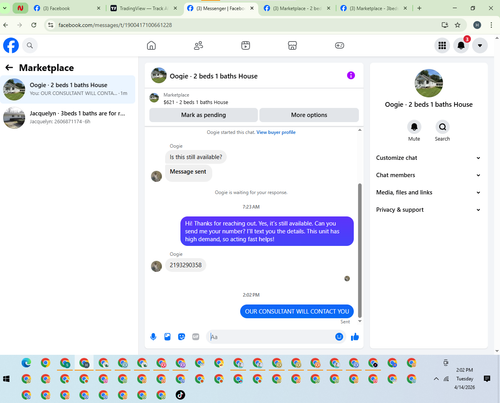Switch to Marketplace - 3bed browser tab

[373, 8]
